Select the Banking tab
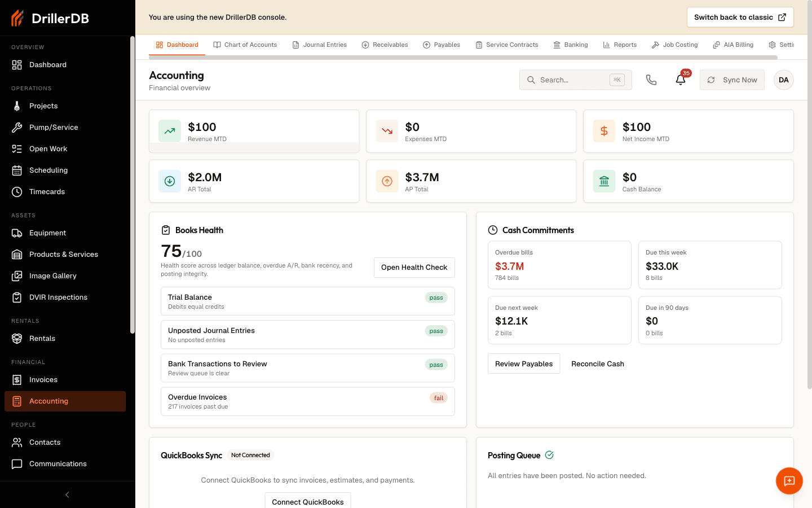The width and height of the screenshot is (812, 508). pyautogui.click(x=571, y=45)
